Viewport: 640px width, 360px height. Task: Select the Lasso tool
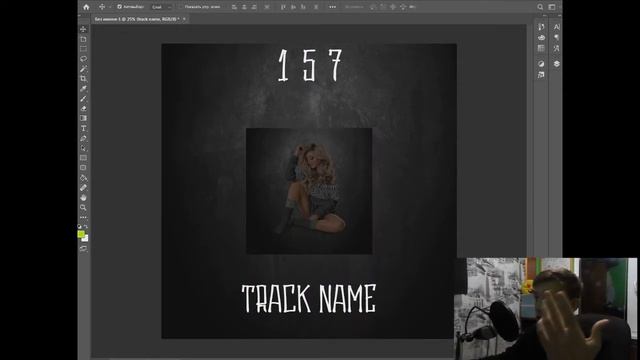click(83, 59)
